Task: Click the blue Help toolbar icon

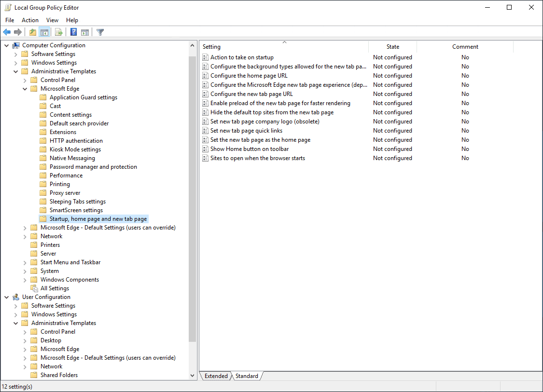Action: (x=74, y=32)
